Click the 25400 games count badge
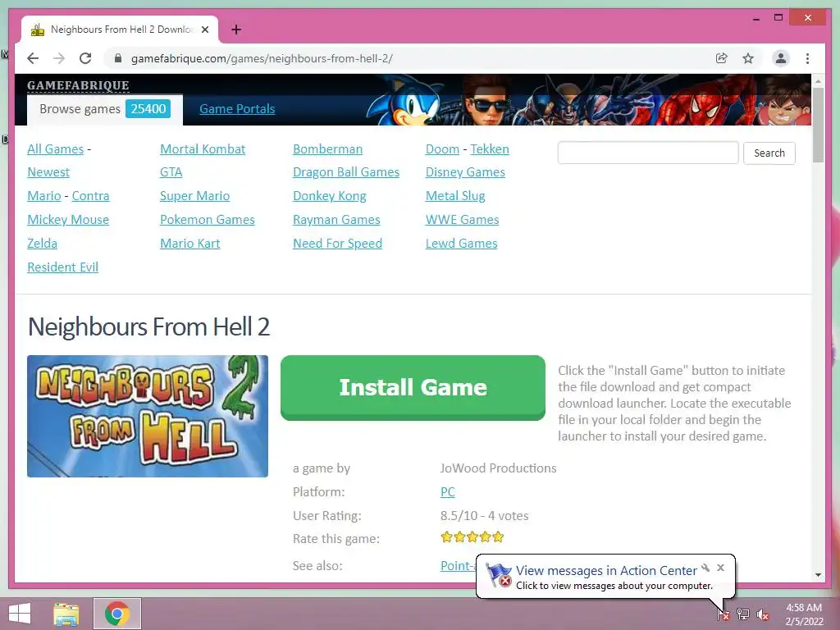The height and width of the screenshot is (630, 840). click(x=148, y=109)
